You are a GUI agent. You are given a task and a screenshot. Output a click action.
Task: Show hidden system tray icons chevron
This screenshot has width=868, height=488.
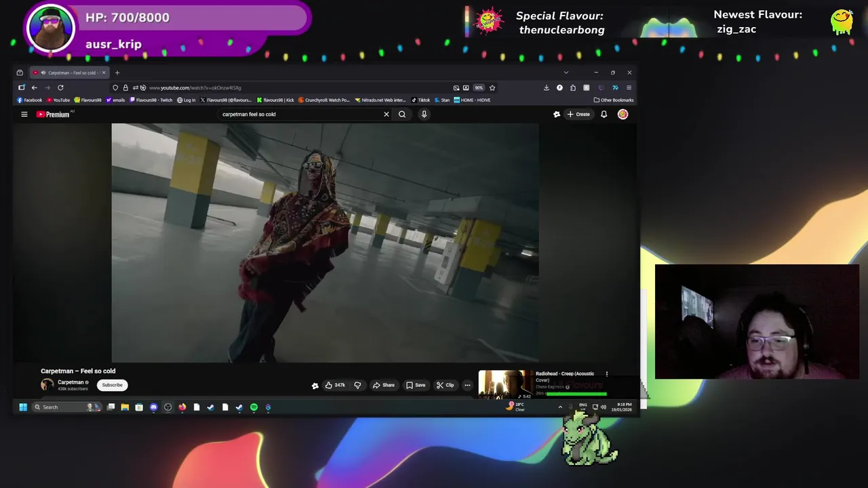click(560, 407)
